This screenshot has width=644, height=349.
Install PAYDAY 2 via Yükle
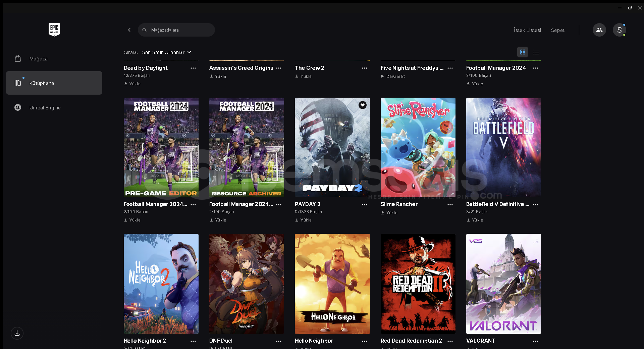point(304,220)
